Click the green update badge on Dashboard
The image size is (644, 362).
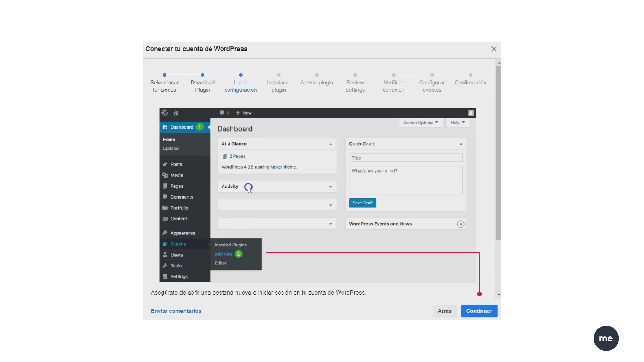(x=199, y=127)
